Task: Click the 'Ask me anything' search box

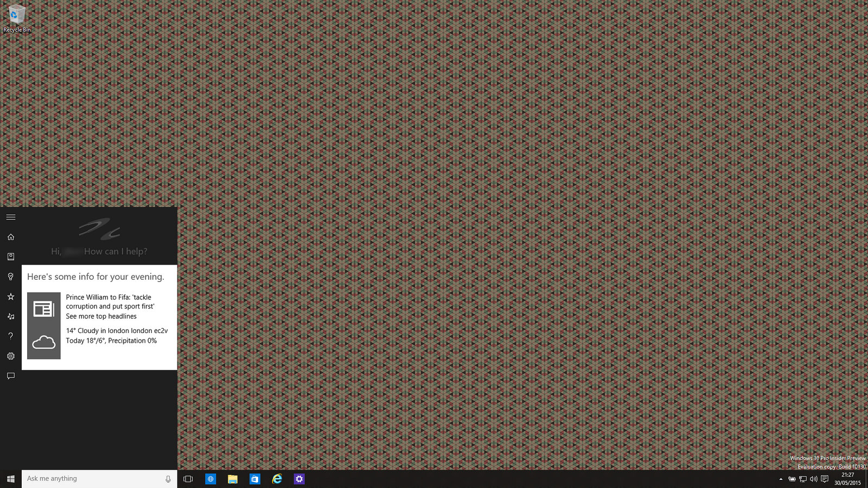Action: click(92, 479)
